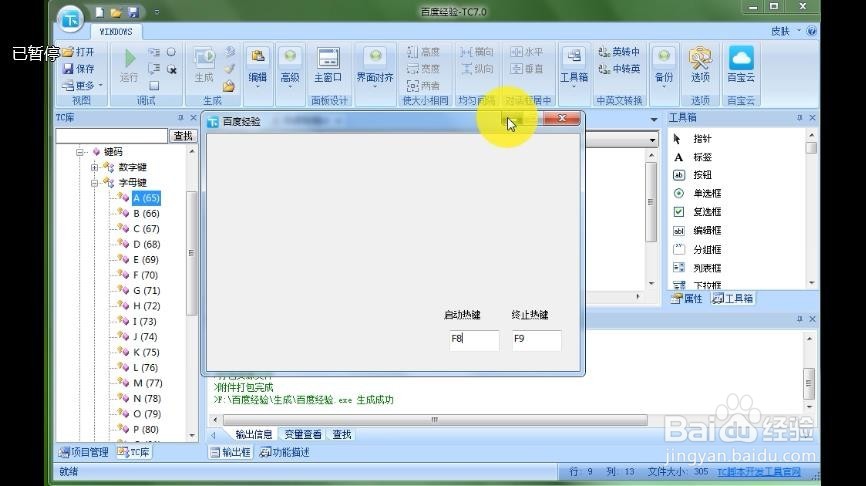Switch to 输出框 bottom tab

coord(231,452)
